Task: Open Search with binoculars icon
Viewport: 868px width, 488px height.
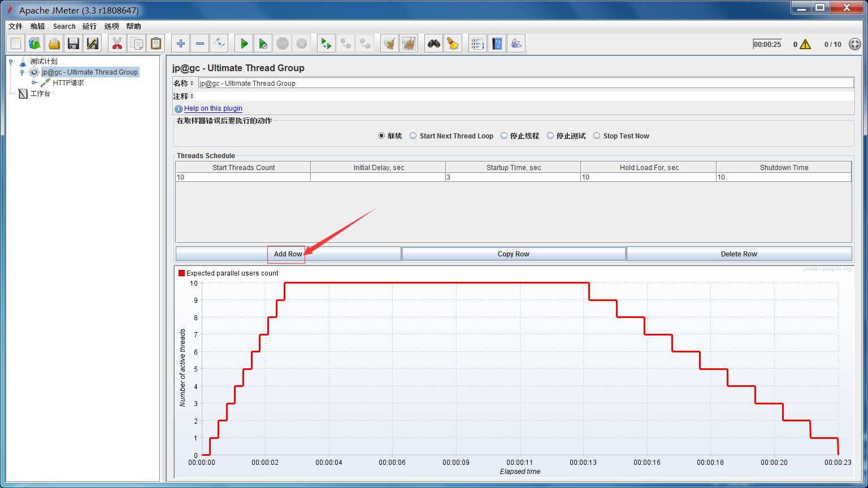Action: point(433,43)
